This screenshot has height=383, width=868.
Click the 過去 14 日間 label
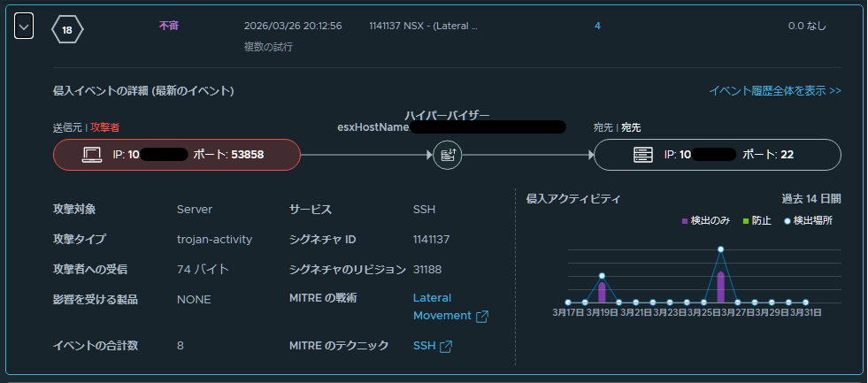(x=811, y=199)
